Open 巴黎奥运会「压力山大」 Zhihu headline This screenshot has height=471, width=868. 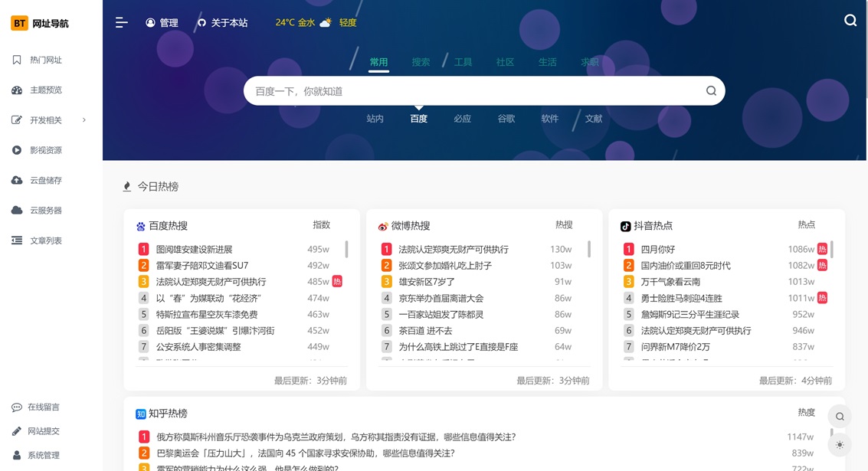(306, 453)
